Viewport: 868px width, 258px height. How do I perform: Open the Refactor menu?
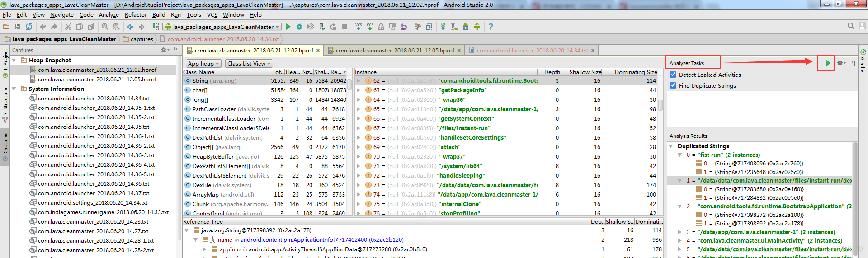click(x=136, y=15)
